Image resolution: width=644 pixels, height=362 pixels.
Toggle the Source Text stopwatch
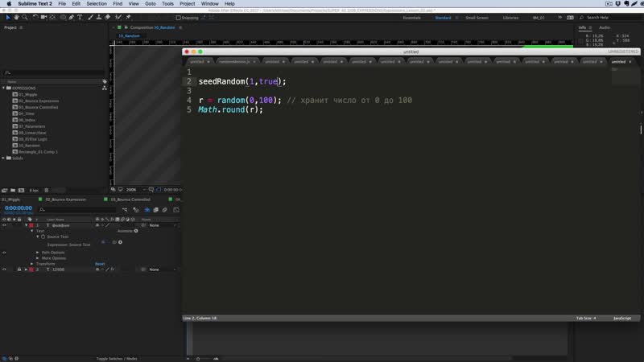point(43,237)
